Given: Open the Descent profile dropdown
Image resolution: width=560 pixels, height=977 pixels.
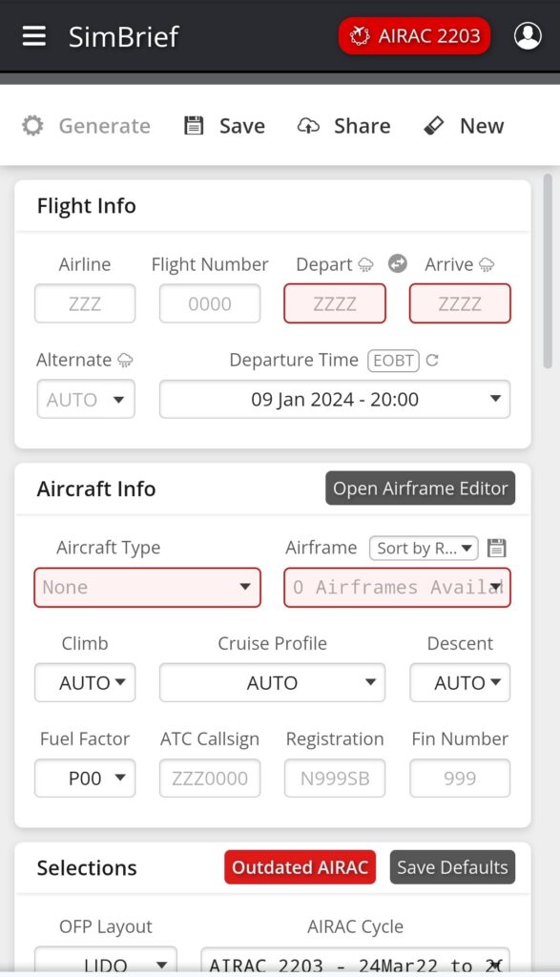Looking at the screenshot, I should coord(460,682).
